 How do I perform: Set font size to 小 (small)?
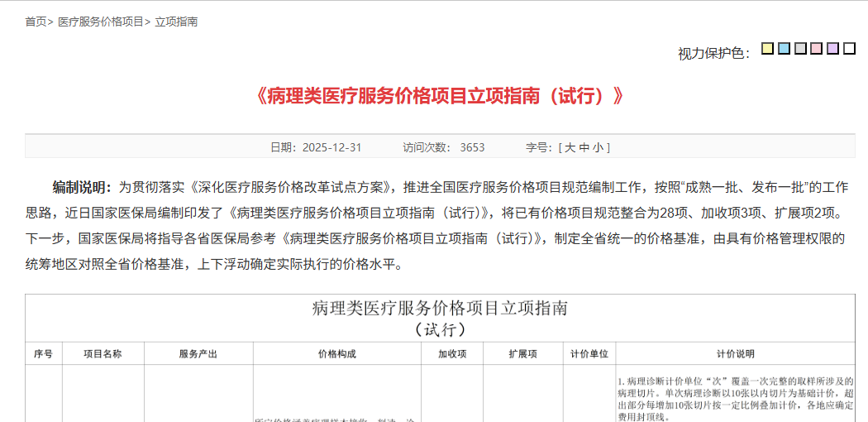tap(599, 147)
